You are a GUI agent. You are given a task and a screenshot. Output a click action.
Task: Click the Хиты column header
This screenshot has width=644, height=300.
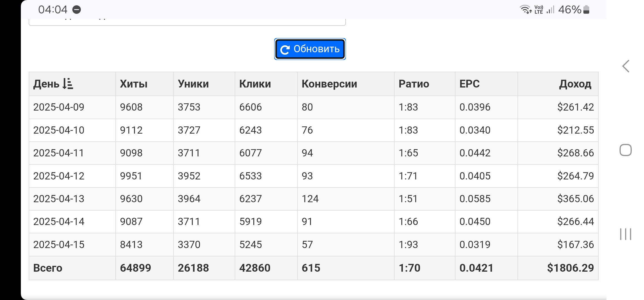[x=134, y=84]
